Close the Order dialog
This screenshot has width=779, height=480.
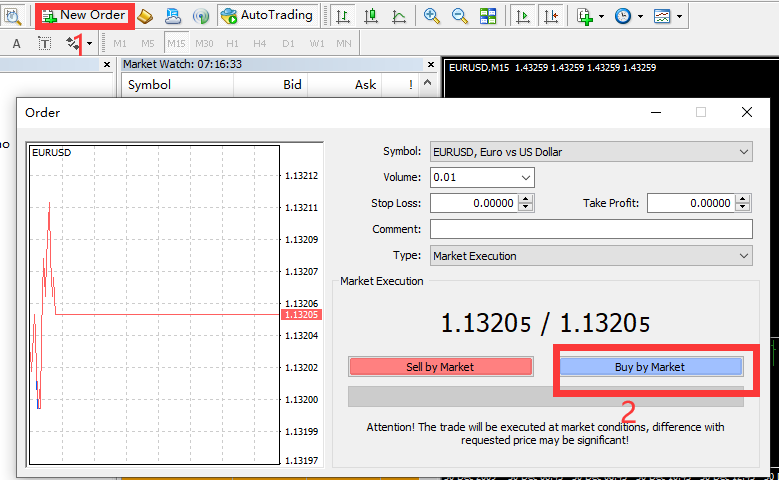[x=747, y=113]
